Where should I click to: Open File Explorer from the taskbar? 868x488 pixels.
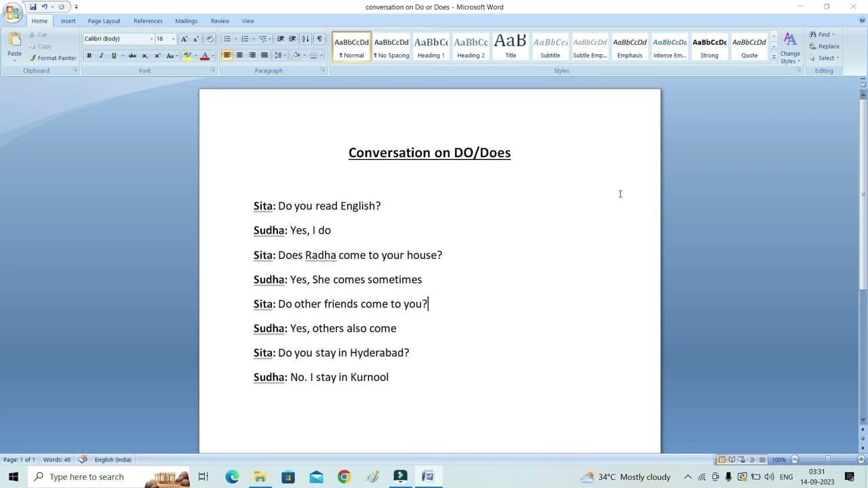[260, 477]
